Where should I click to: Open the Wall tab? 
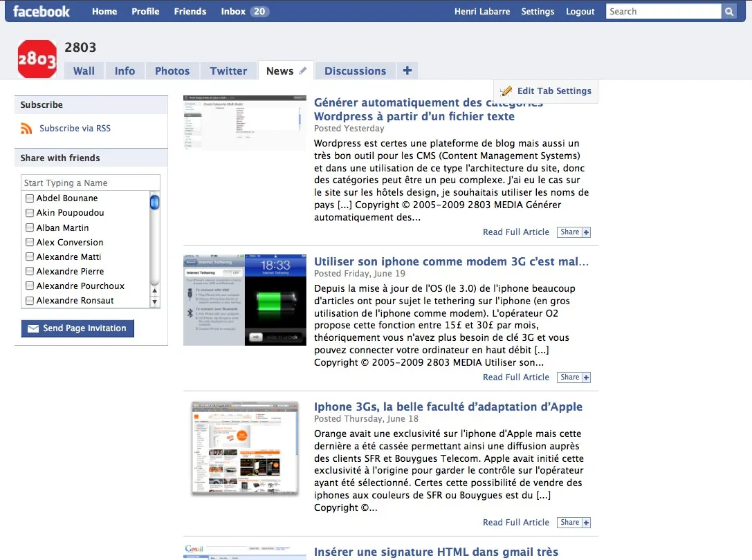[x=84, y=71]
